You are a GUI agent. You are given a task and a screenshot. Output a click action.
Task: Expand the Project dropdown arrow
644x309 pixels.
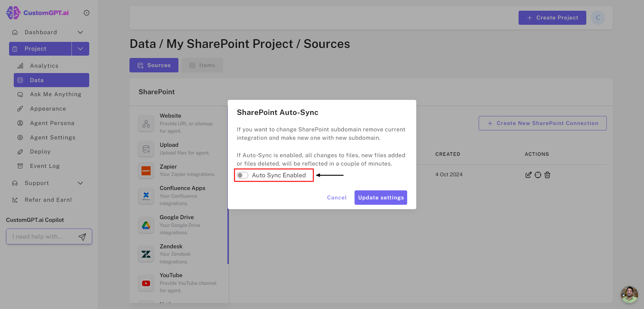click(80, 49)
